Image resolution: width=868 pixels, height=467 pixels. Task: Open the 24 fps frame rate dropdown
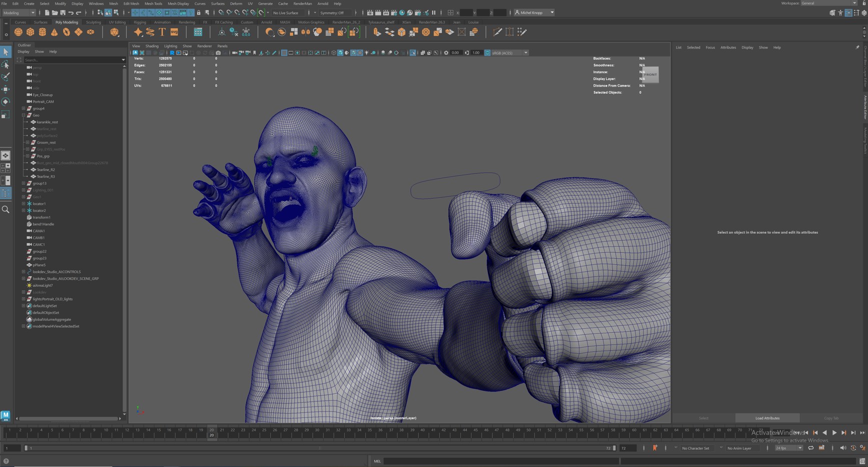click(x=788, y=448)
